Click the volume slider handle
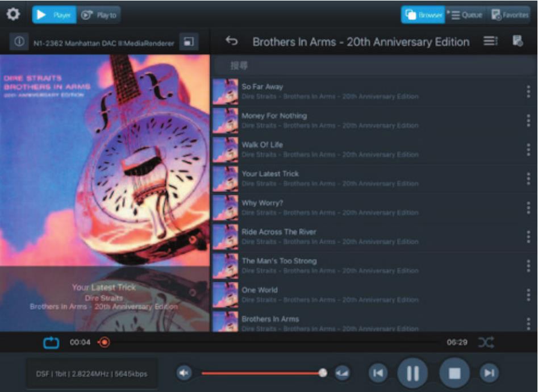Screen dimensions: 538x392 (x=323, y=373)
